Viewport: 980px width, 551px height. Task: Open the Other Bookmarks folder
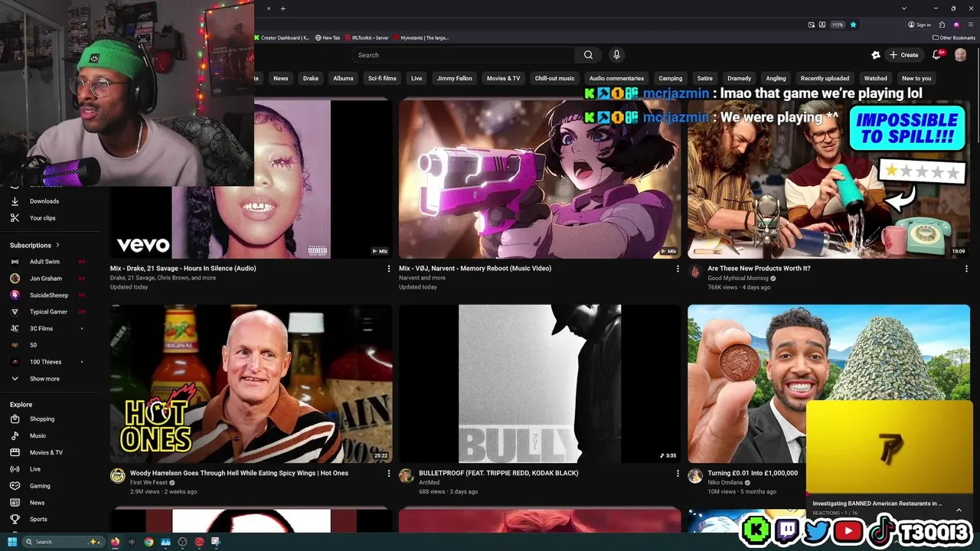tap(954, 37)
